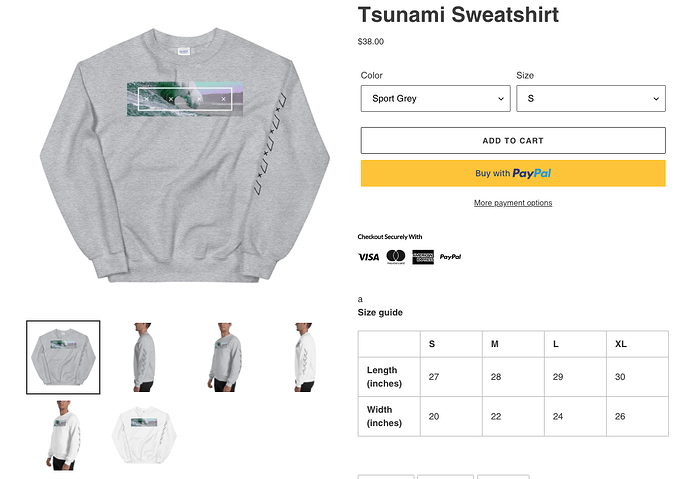Click Buy with PayPal button

[x=513, y=173]
